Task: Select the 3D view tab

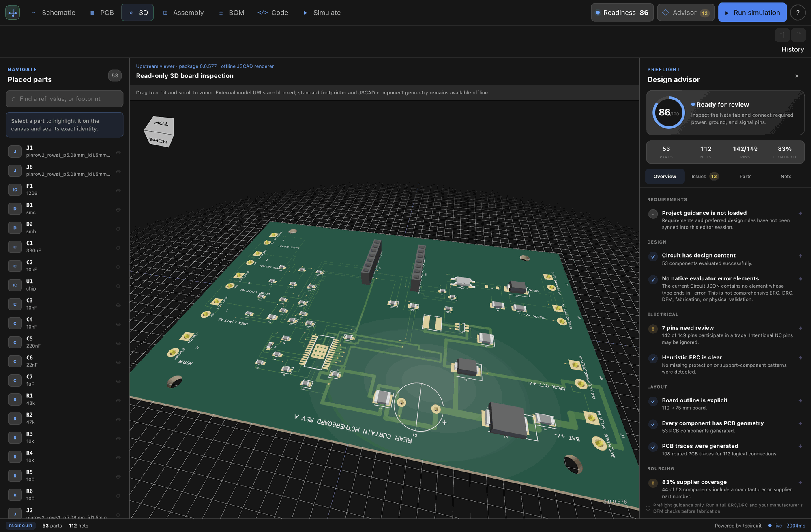Action: tap(138, 13)
